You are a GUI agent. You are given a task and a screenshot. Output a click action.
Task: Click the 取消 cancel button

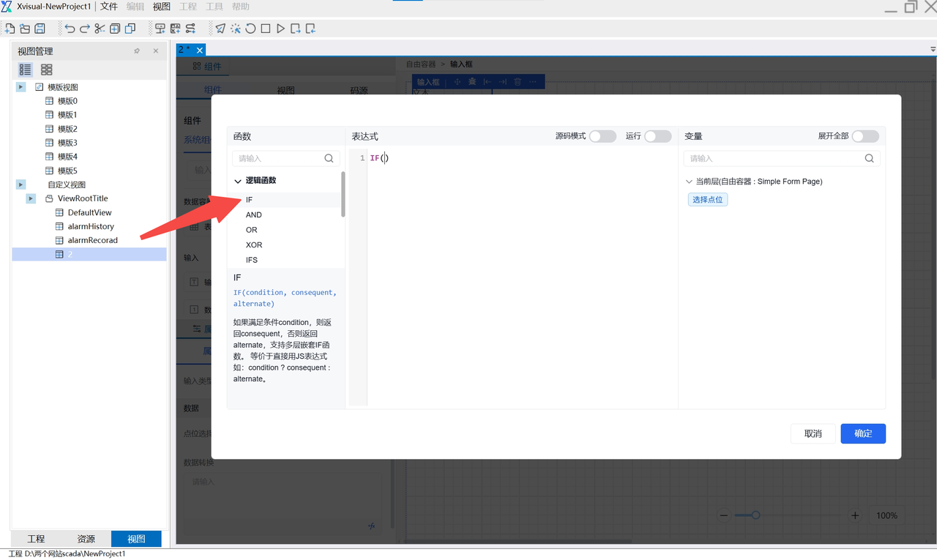pos(813,433)
